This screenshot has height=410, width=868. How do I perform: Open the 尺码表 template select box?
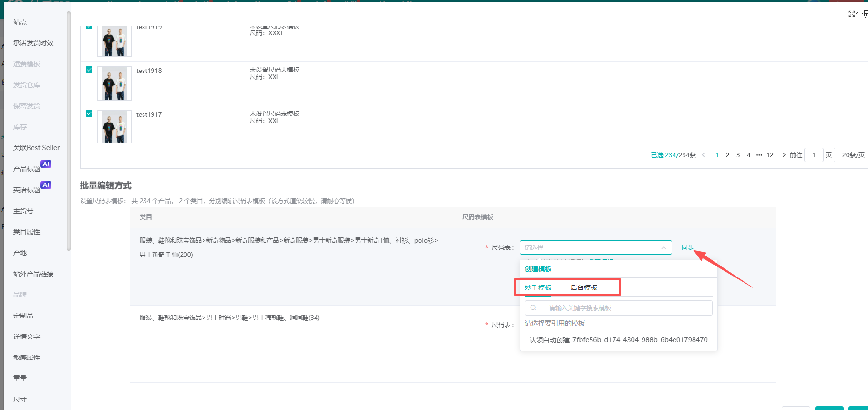[x=595, y=247]
